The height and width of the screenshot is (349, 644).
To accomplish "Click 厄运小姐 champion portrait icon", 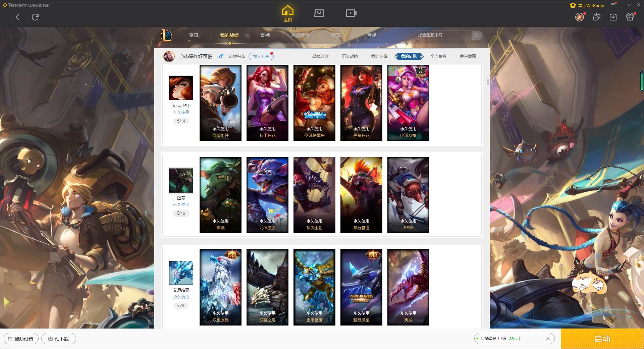I will pos(181,88).
